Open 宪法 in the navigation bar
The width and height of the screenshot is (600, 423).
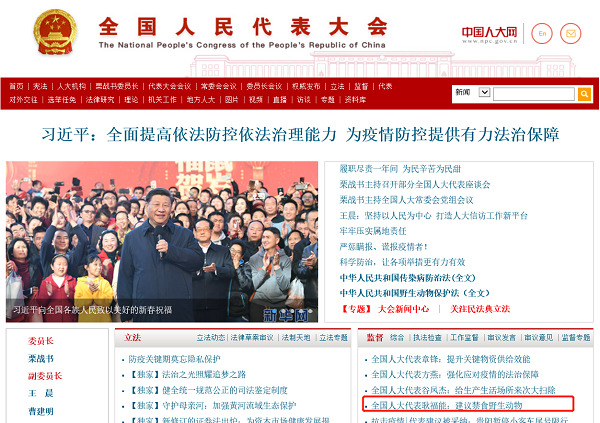tap(40, 86)
